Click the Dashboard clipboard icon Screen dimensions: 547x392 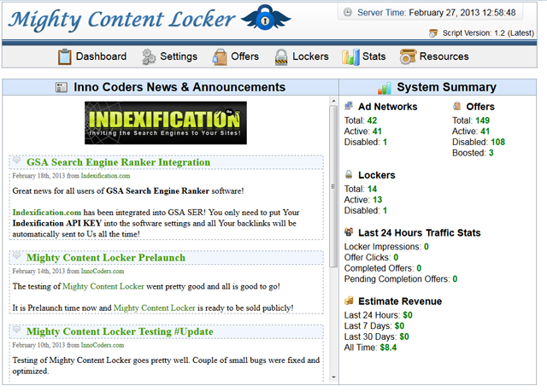pos(64,57)
